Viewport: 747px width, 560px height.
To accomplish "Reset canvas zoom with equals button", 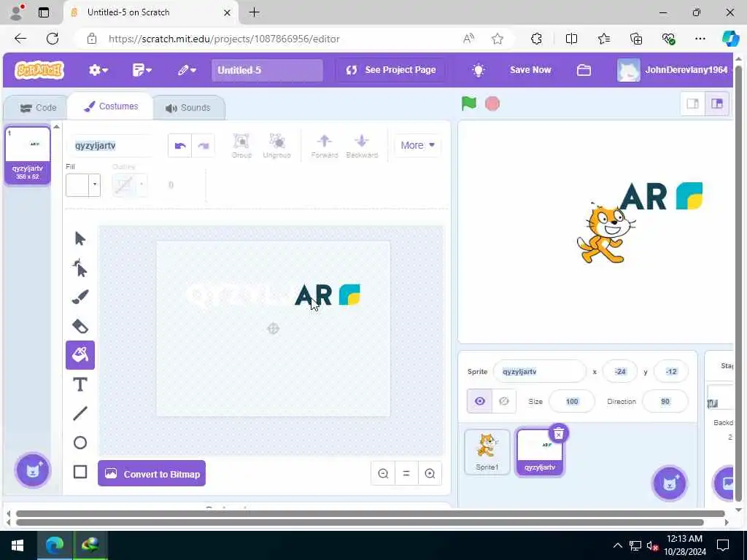I will [406, 474].
